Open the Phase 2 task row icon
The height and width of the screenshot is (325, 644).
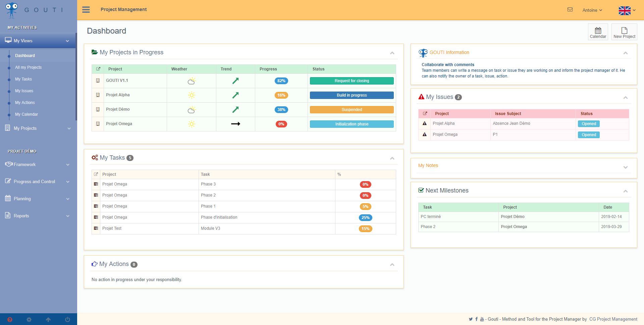pyautogui.click(x=96, y=195)
